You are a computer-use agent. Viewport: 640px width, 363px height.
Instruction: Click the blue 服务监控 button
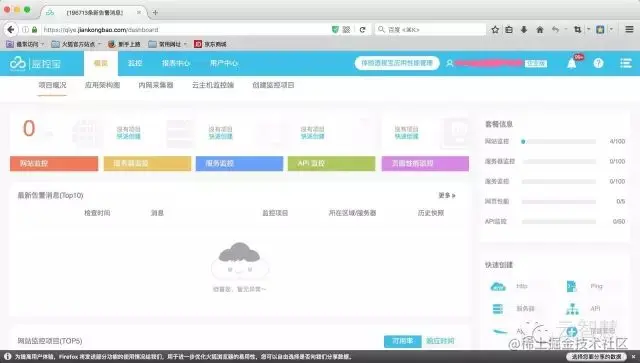(239, 163)
